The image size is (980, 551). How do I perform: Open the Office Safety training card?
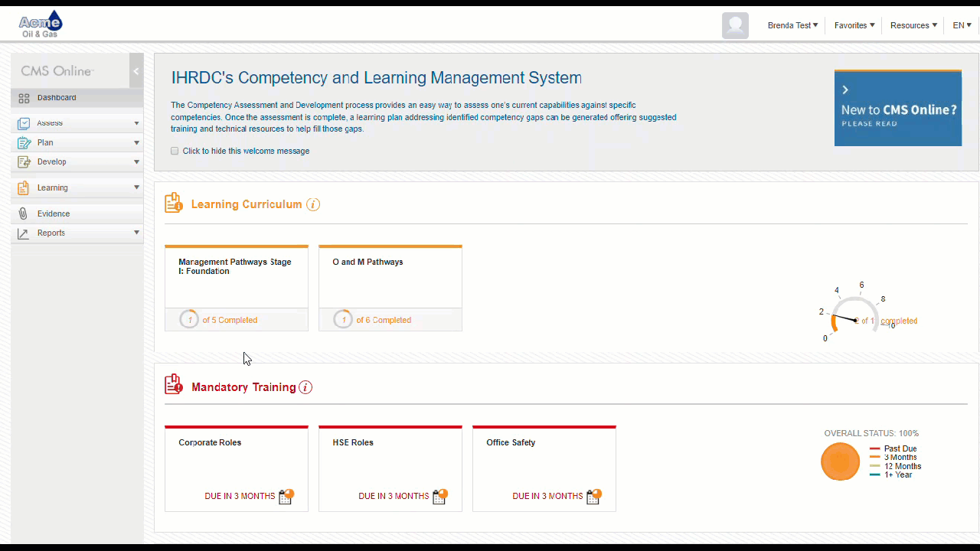[544, 468]
